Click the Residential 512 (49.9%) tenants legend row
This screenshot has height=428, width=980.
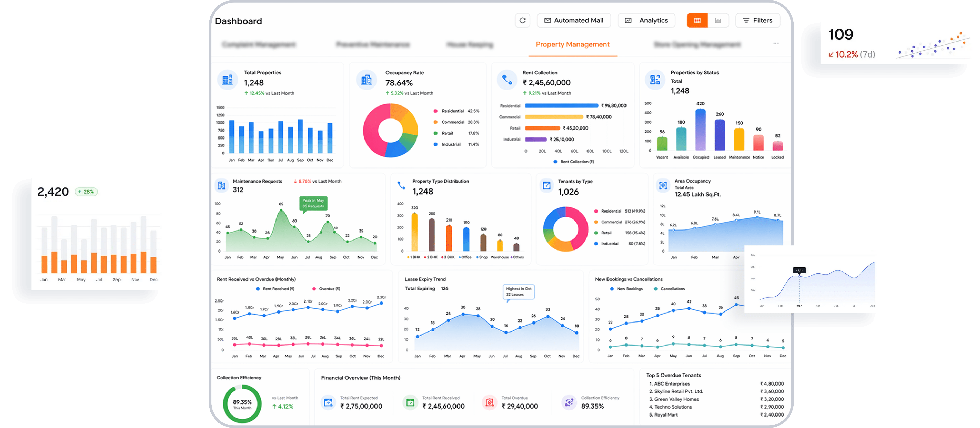pyautogui.click(x=620, y=211)
